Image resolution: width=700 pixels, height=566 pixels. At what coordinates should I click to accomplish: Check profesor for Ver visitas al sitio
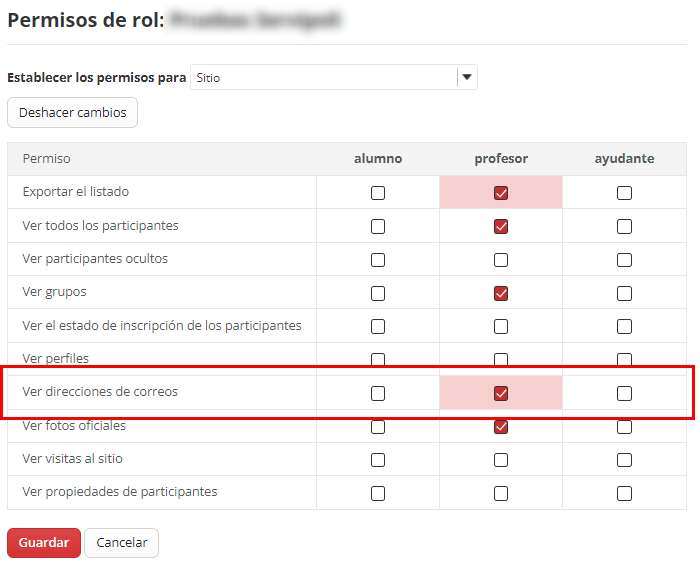pos(501,460)
